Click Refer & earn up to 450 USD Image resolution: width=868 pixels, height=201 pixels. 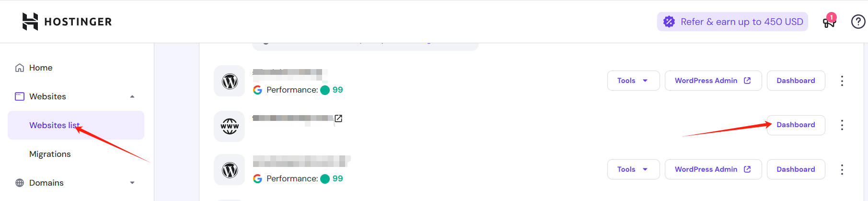tap(732, 22)
